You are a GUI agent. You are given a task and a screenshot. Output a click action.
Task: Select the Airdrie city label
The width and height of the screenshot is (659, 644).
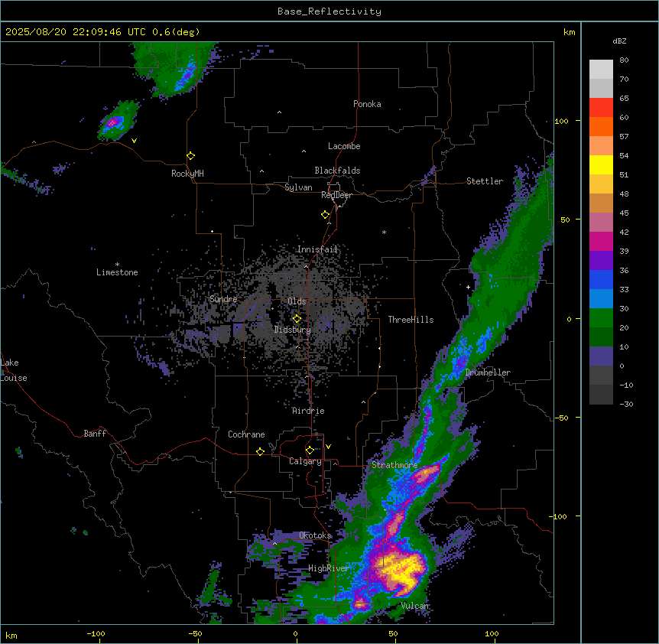308,411
